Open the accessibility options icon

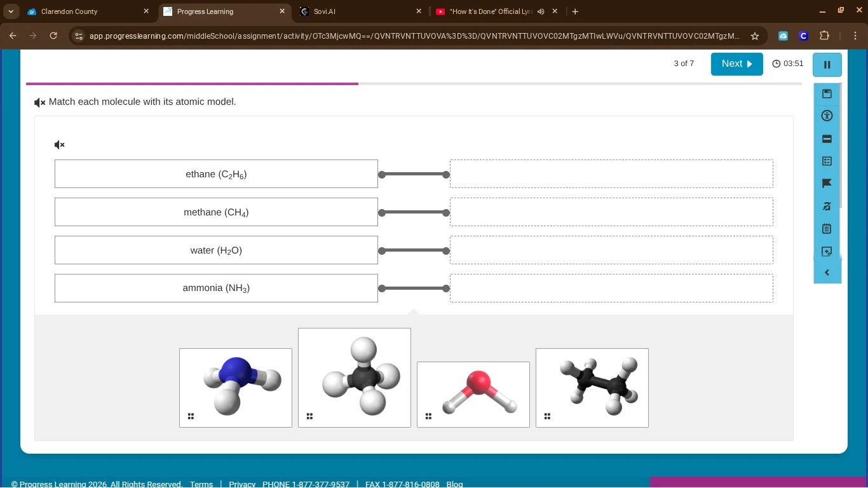click(x=827, y=116)
